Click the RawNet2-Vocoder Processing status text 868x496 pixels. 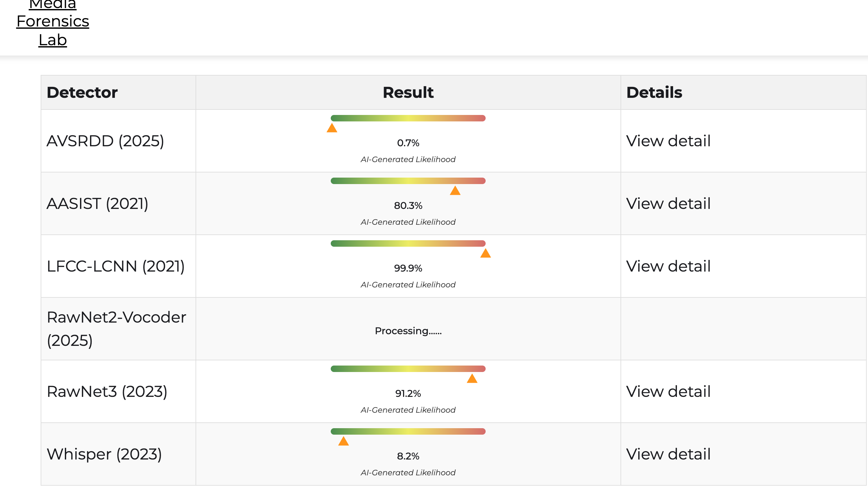(408, 331)
